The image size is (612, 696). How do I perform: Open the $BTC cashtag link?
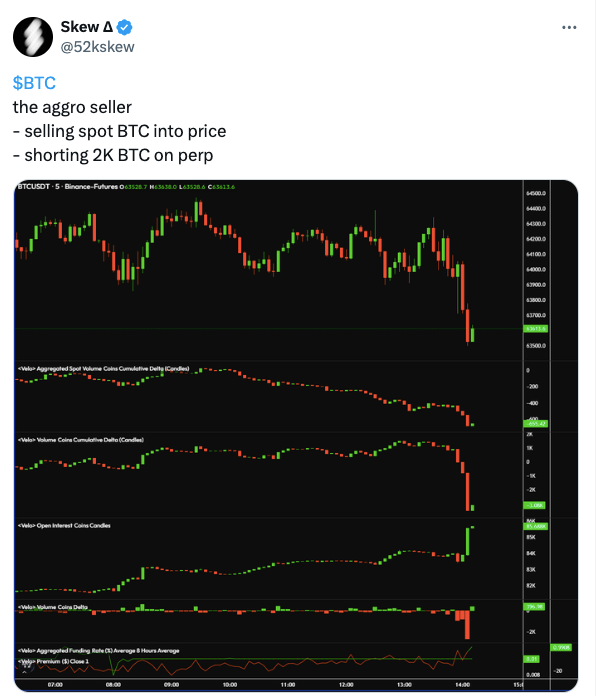[x=34, y=83]
